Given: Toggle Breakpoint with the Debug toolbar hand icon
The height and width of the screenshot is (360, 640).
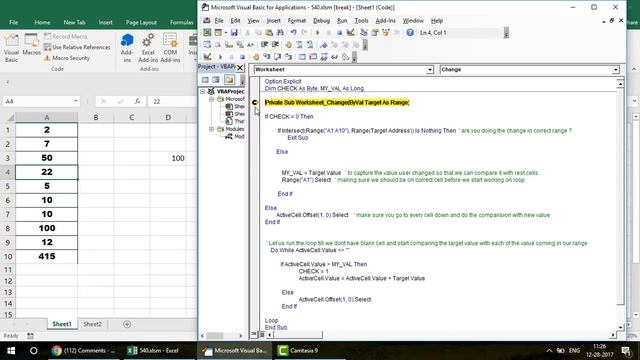Looking at the screenshot, I should tap(256, 57).
